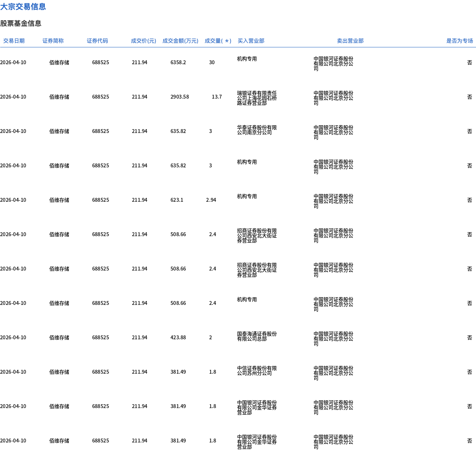Viewport: 476px width, 460px height.
Task: Click the 买入营业部 column header
Action: click(251, 41)
